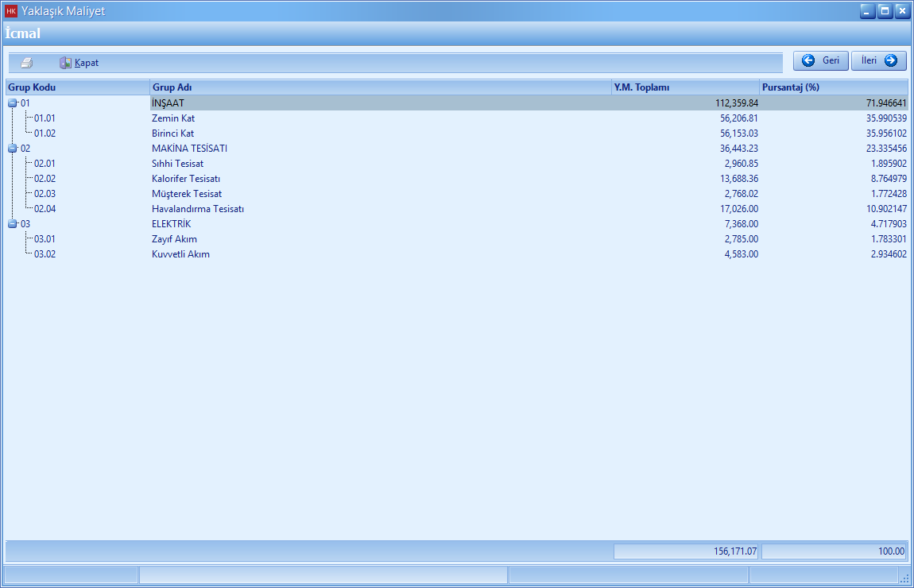The width and height of the screenshot is (914, 588).
Task: Click the Y.M. Toplamı column header
Action: (684, 87)
